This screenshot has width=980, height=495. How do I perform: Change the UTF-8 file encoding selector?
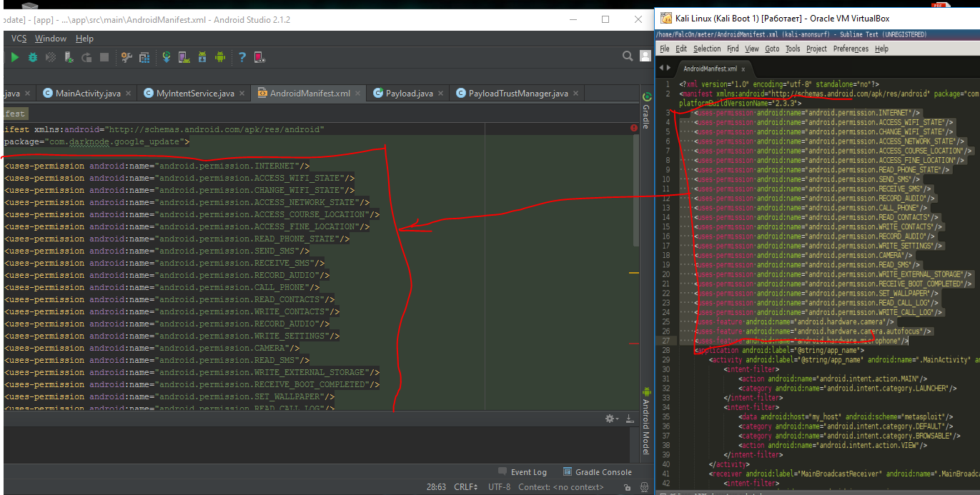[499, 487]
